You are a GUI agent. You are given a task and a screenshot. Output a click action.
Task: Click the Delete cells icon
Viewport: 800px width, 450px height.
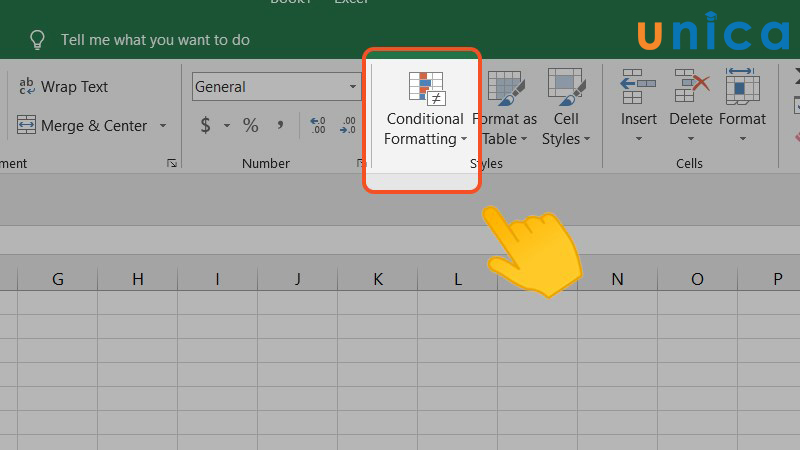691,90
